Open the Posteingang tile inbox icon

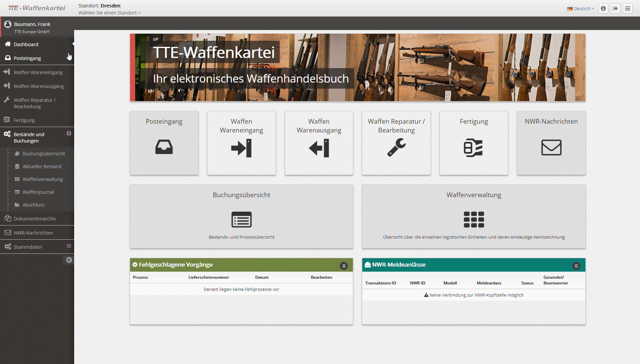coord(164,147)
